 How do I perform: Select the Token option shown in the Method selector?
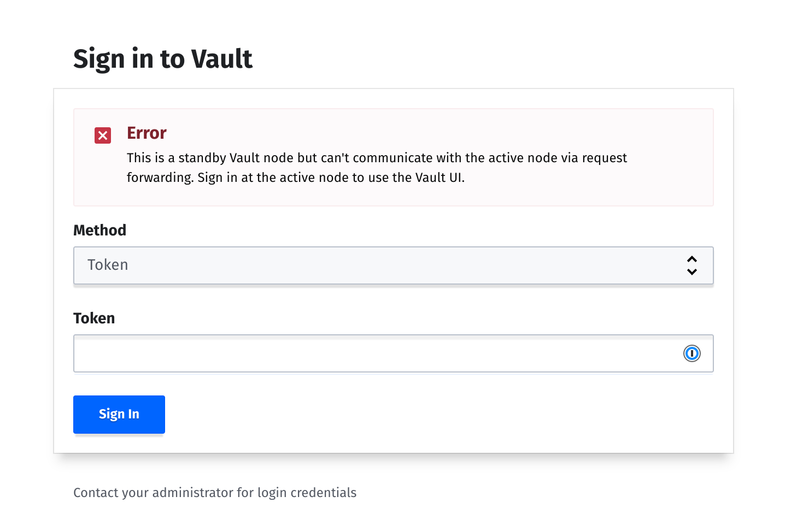click(108, 265)
